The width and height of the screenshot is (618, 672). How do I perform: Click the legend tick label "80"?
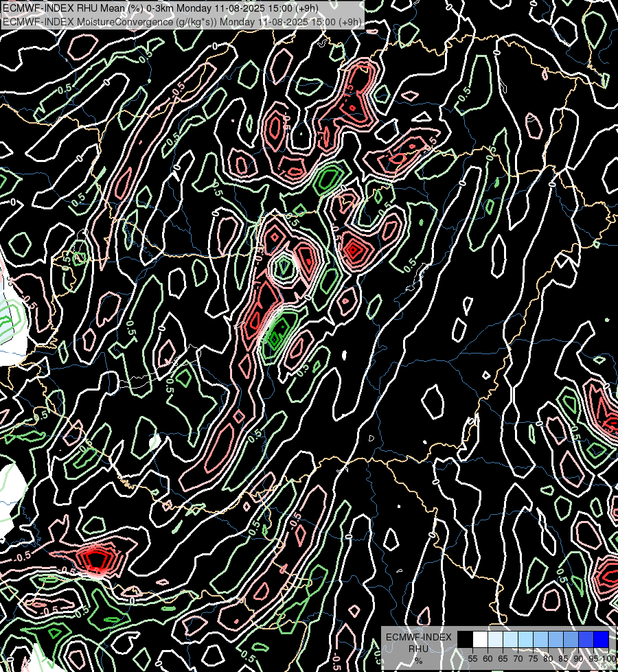point(548,659)
